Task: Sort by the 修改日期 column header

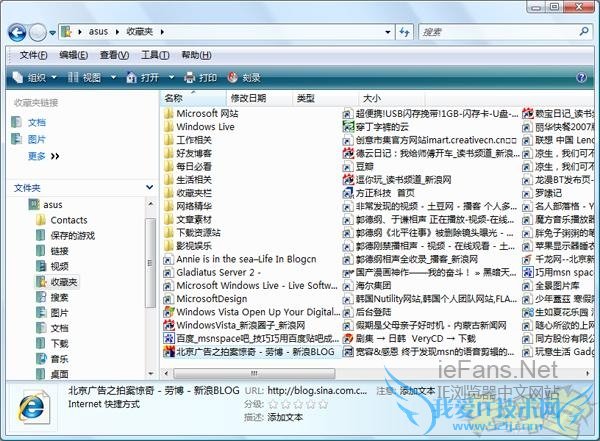Action: (x=259, y=98)
